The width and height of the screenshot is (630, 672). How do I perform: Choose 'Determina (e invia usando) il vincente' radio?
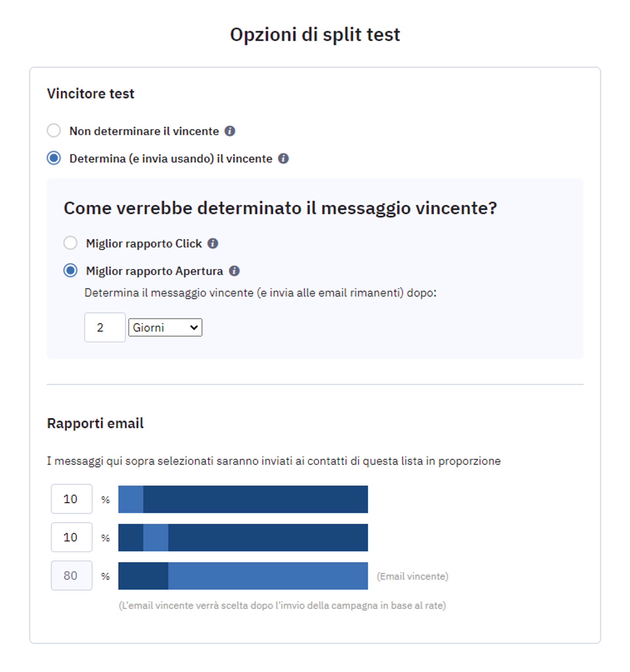54,158
